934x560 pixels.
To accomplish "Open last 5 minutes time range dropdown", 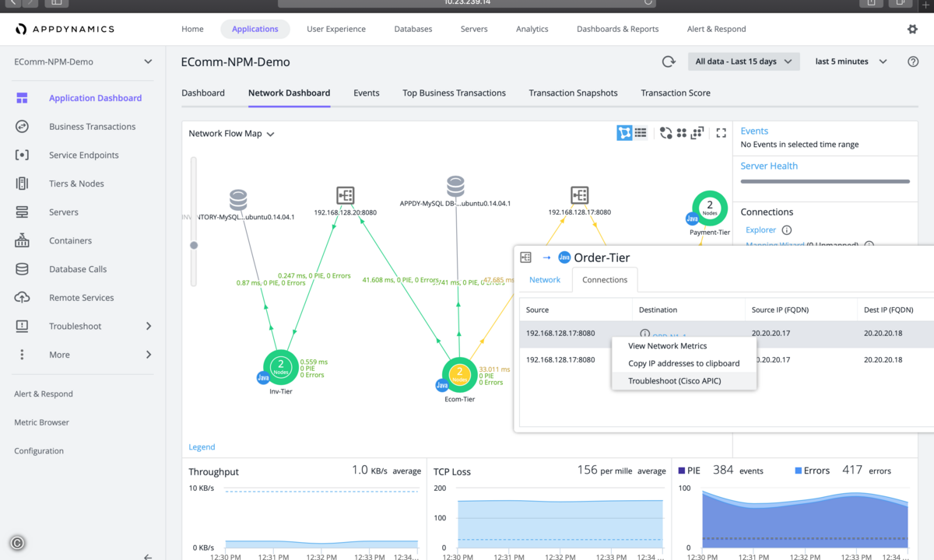I will 851,61.
